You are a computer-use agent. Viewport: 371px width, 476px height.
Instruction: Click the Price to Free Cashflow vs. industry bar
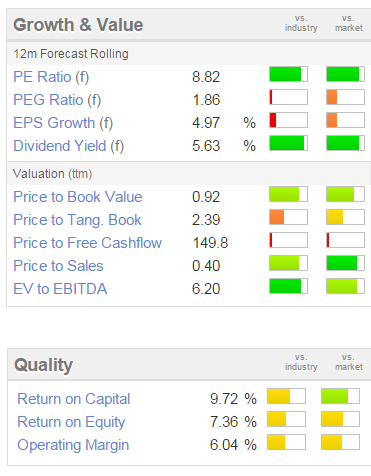[288, 240]
